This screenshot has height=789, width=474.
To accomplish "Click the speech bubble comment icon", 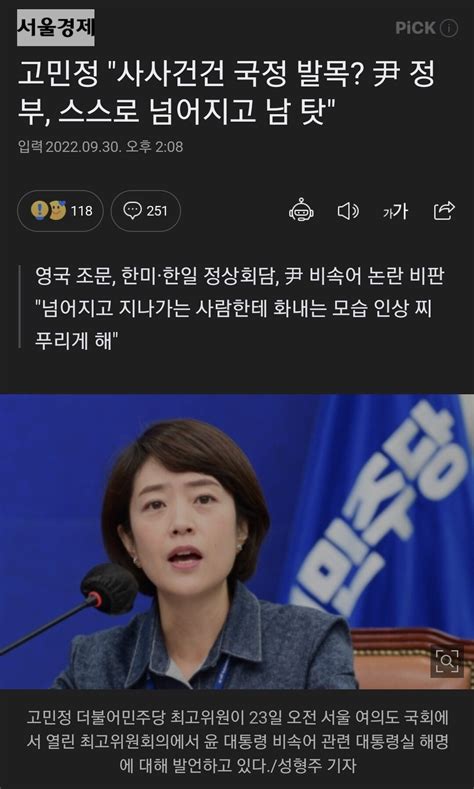I will [132, 211].
